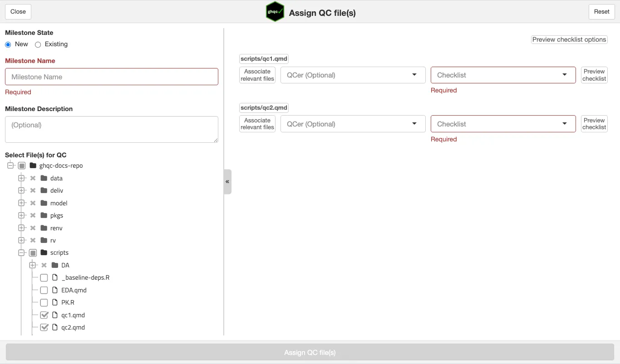Collapse the scripts folder tree node

pos(21,252)
